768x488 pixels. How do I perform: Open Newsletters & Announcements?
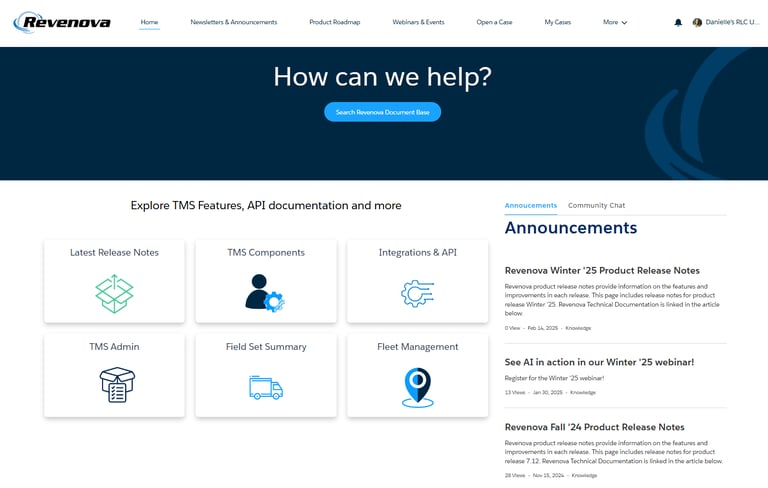point(234,22)
